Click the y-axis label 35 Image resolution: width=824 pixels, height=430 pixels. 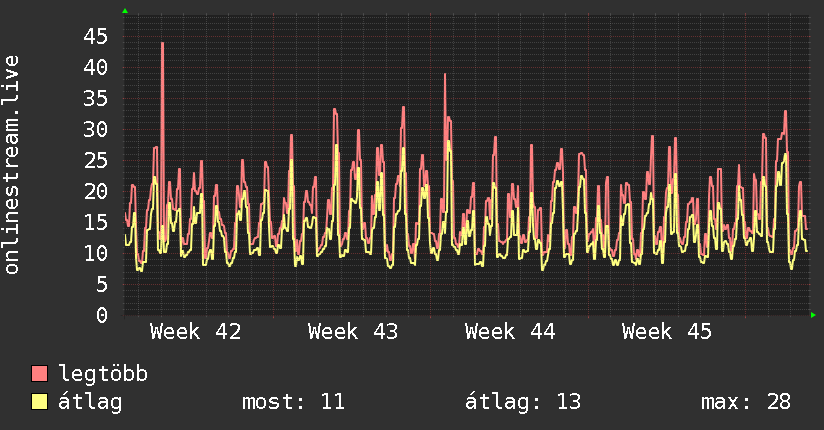click(95, 98)
